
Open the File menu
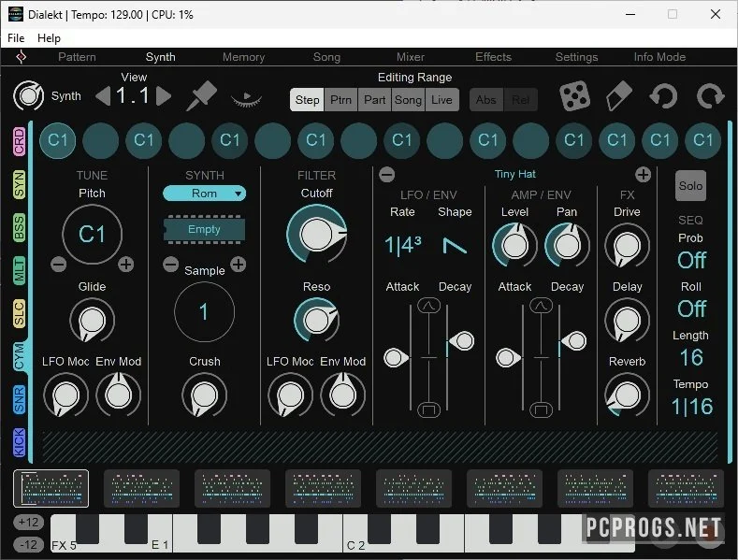pos(16,38)
